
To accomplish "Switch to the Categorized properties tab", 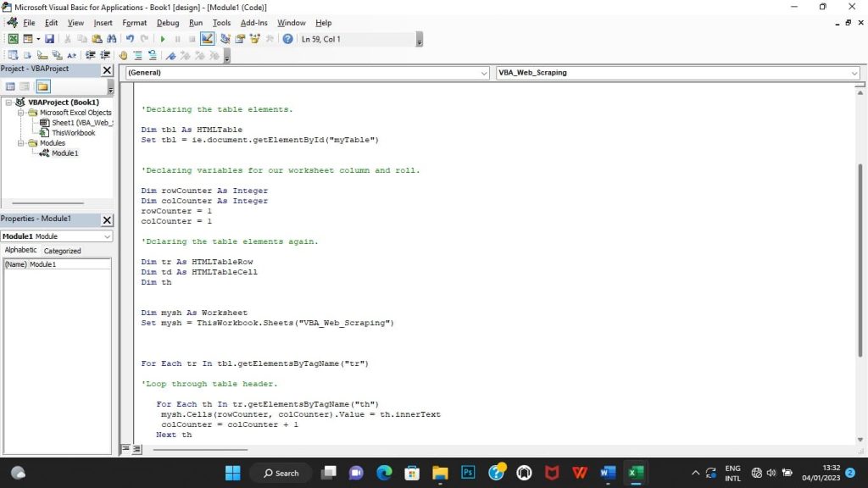I will coord(62,251).
